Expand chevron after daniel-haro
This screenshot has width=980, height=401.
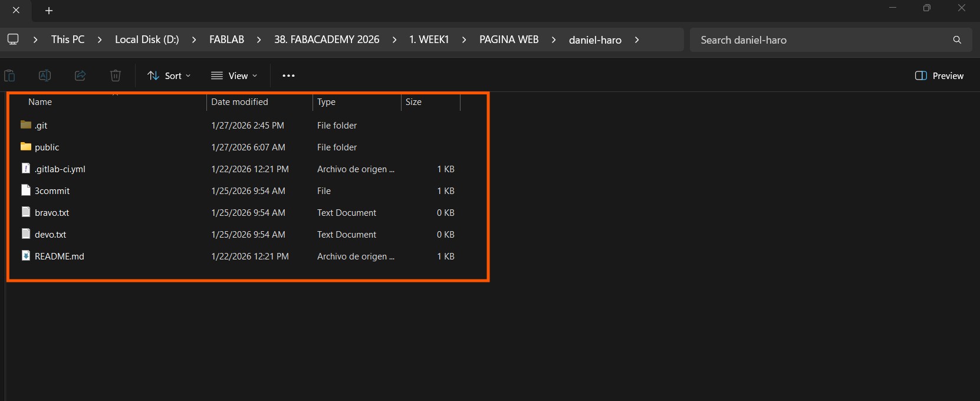pyautogui.click(x=637, y=40)
